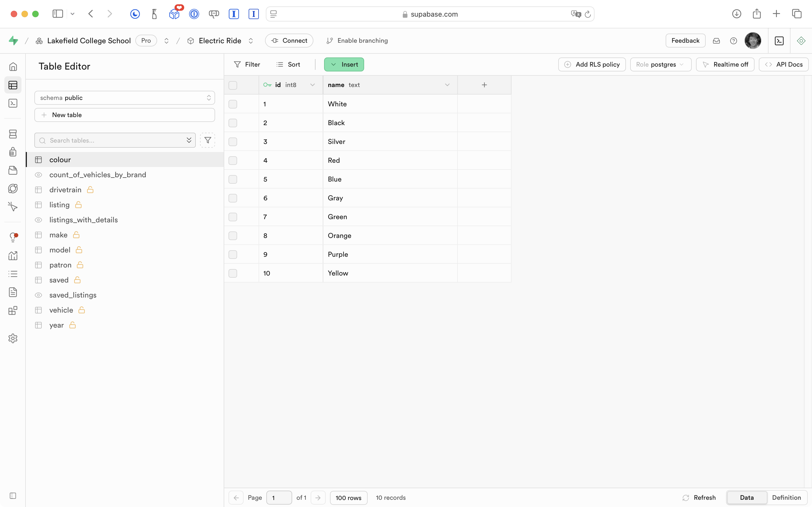This screenshot has width=812, height=507.
Task: Go to Authentication sidebar icon
Action: 13,152
